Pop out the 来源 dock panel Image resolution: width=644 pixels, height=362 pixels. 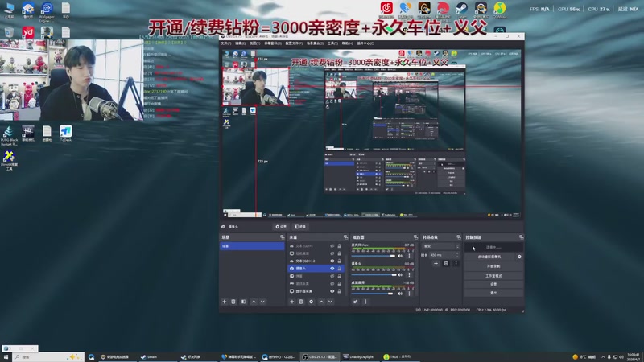pyautogui.click(x=345, y=237)
